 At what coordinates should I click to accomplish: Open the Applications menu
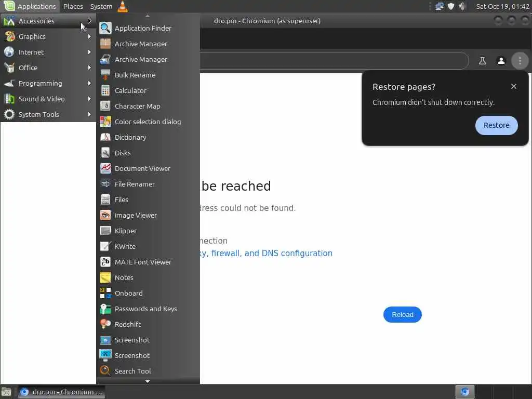pos(30,6)
